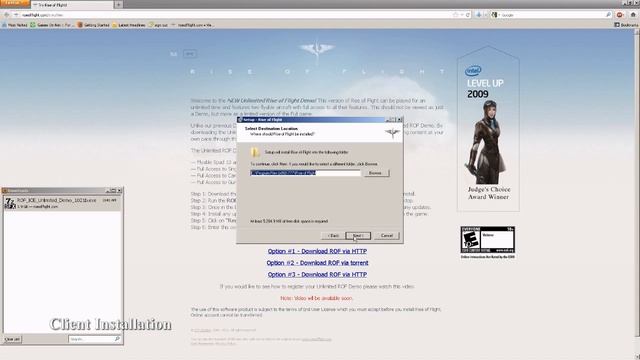Select the Rise of Flight browser tab

tap(72, 5)
